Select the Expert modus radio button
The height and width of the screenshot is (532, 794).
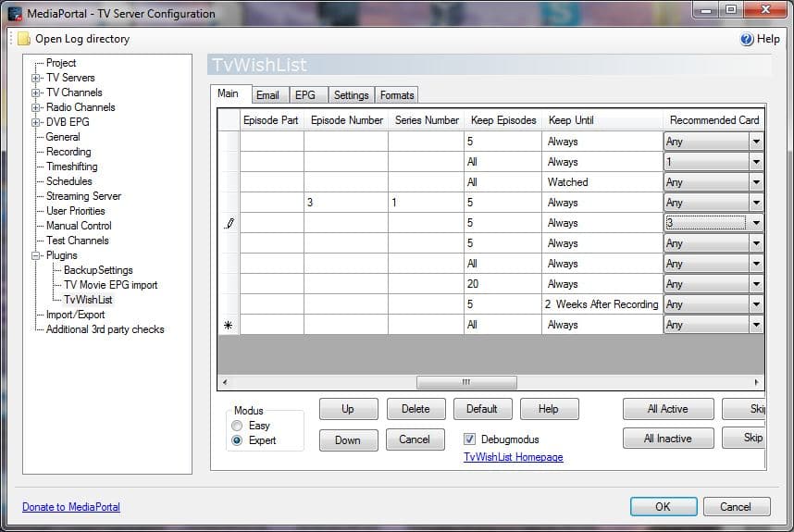237,440
